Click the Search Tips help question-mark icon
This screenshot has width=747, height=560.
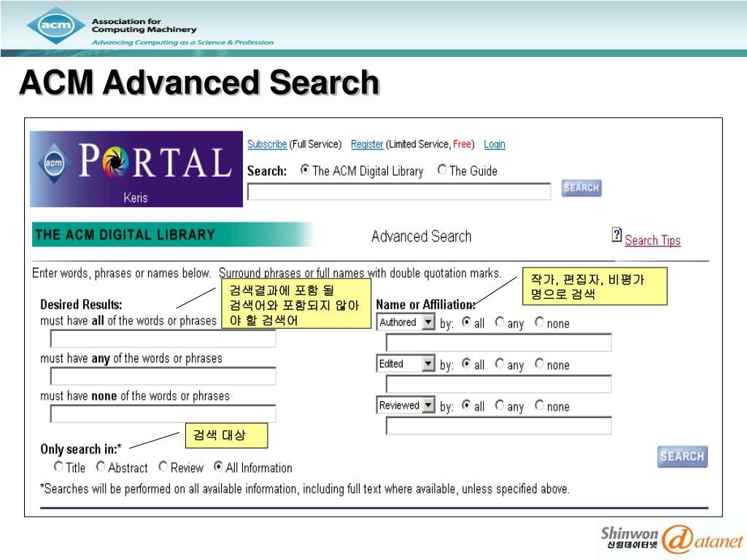coord(616,235)
